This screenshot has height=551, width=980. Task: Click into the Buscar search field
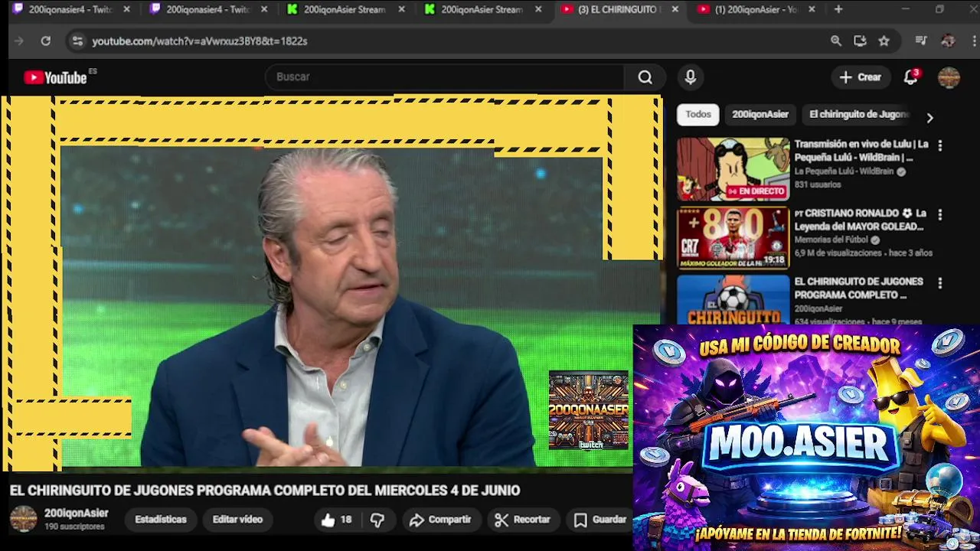pyautogui.click(x=445, y=77)
